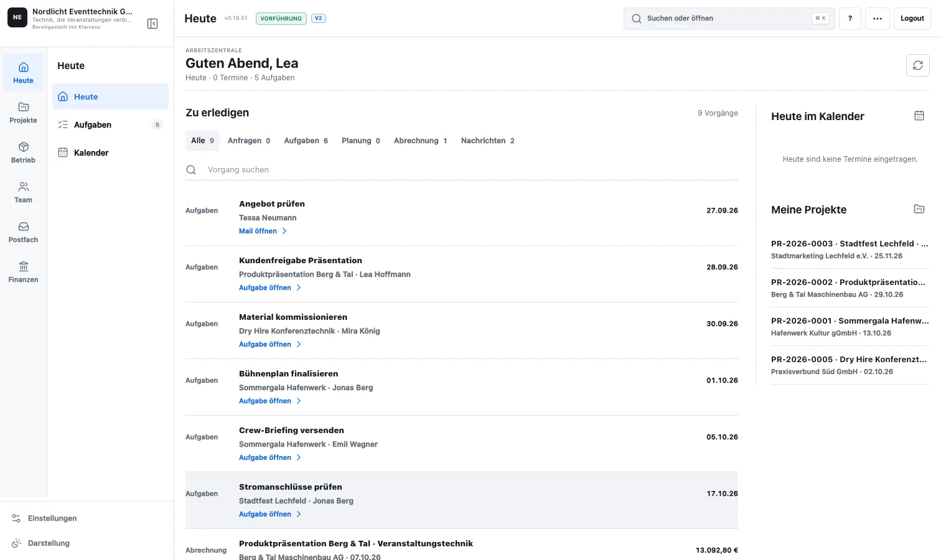Open the help question mark button
Image resolution: width=941 pixels, height=560 pixels.
tap(850, 19)
